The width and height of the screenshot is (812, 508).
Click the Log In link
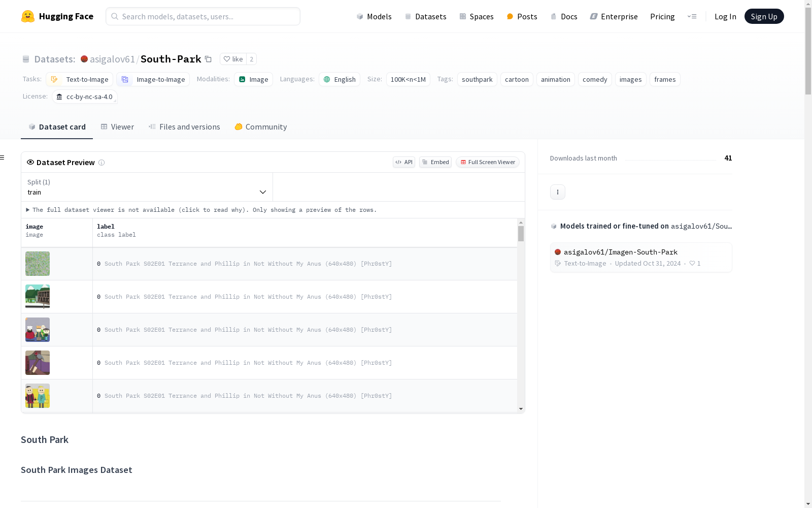click(725, 16)
